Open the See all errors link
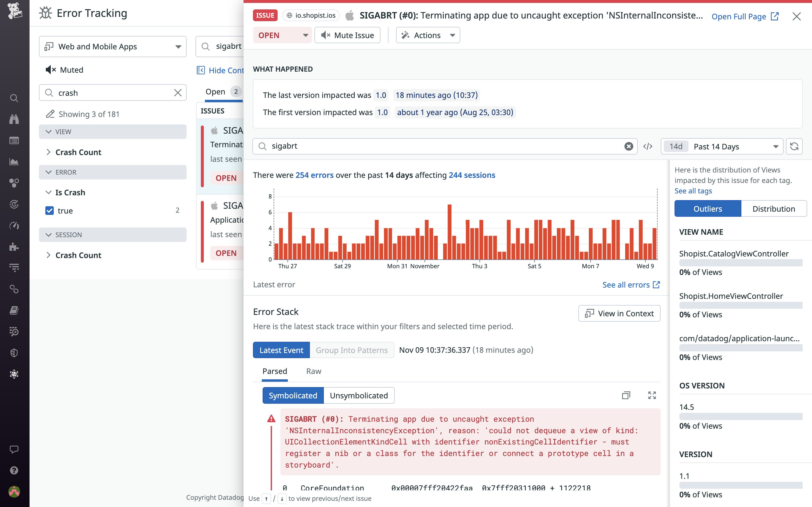 pyautogui.click(x=631, y=284)
